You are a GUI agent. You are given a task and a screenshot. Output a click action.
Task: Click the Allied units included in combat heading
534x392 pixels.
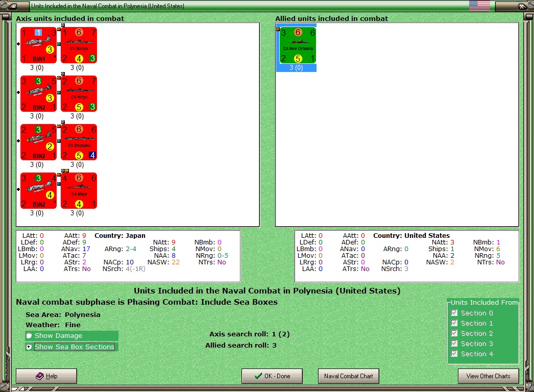(331, 19)
